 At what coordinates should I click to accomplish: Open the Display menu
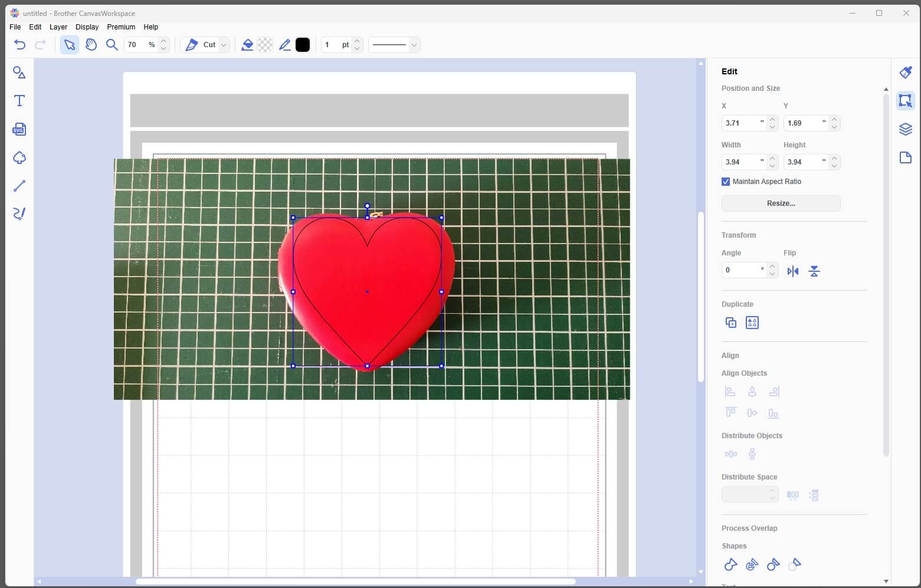[x=87, y=27]
